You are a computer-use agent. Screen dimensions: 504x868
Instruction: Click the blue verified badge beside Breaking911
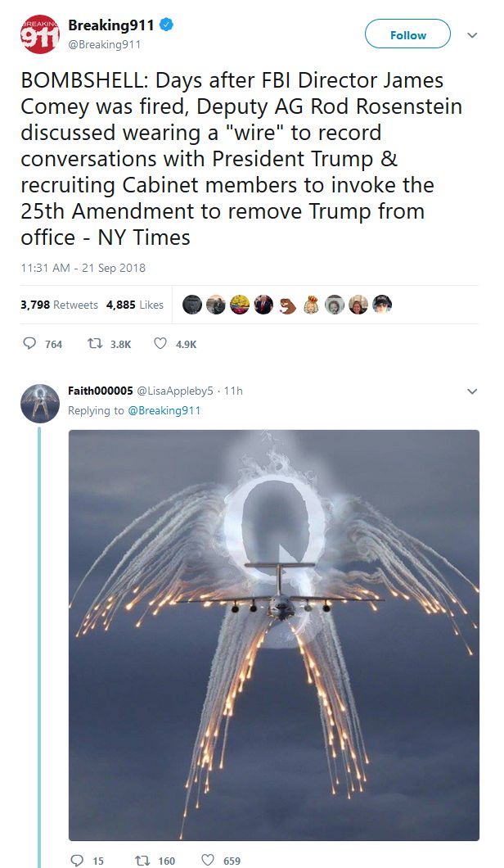[x=167, y=25]
